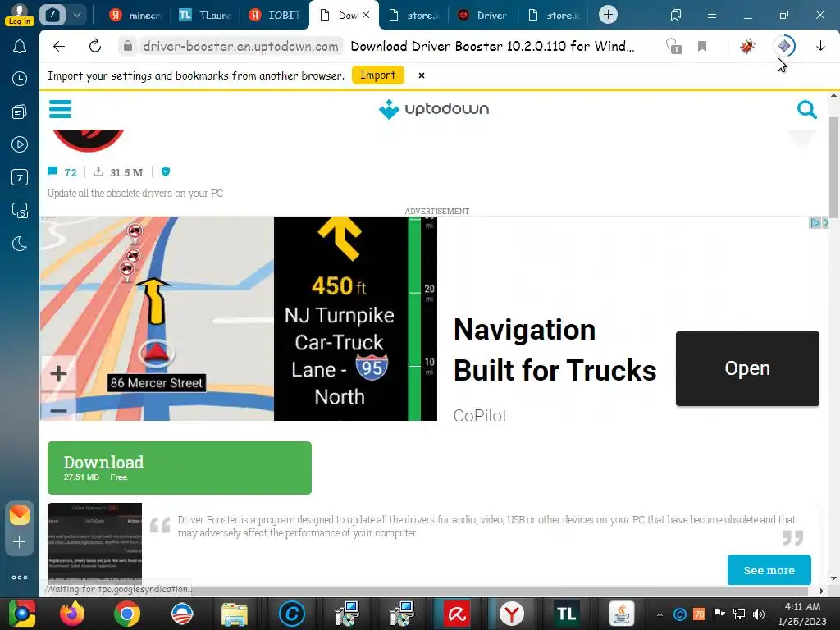Click the driver-booster.en.uptodown.com address field
Viewport: 840px width, 630px height.
240,46
